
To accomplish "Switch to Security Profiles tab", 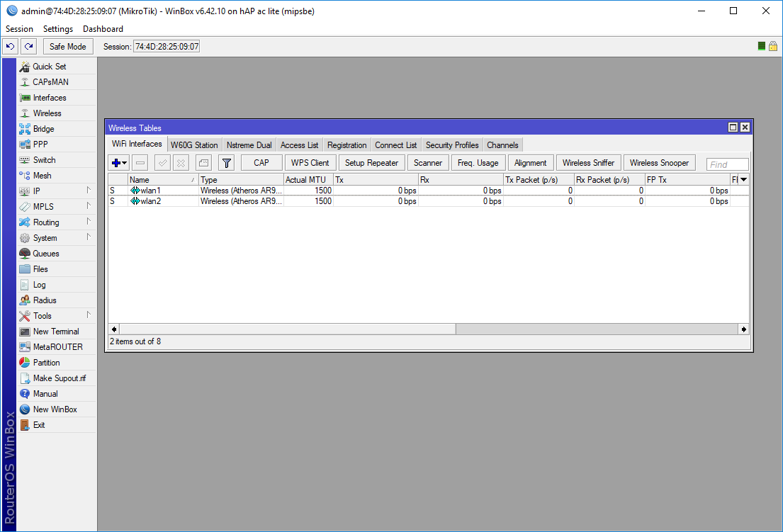I will click(452, 145).
